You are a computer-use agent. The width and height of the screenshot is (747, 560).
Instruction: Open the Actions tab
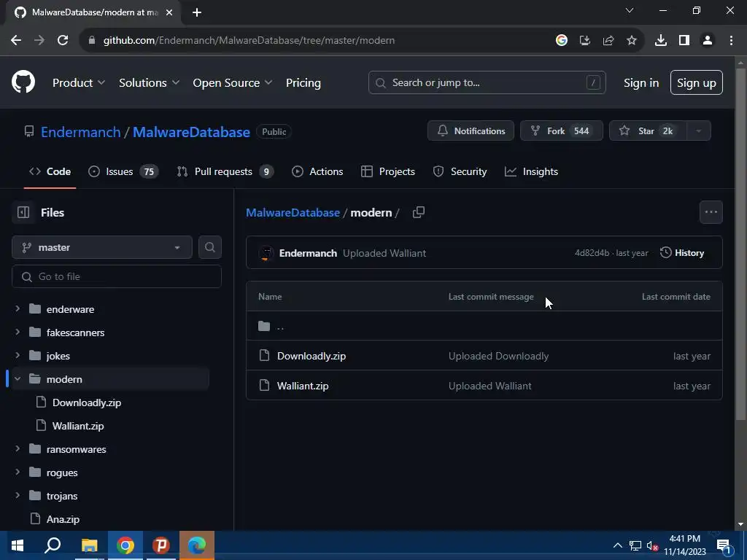[317, 171]
